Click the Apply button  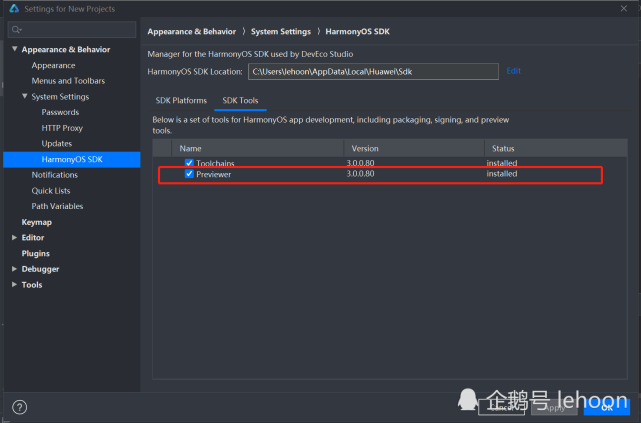click(554, 407)
